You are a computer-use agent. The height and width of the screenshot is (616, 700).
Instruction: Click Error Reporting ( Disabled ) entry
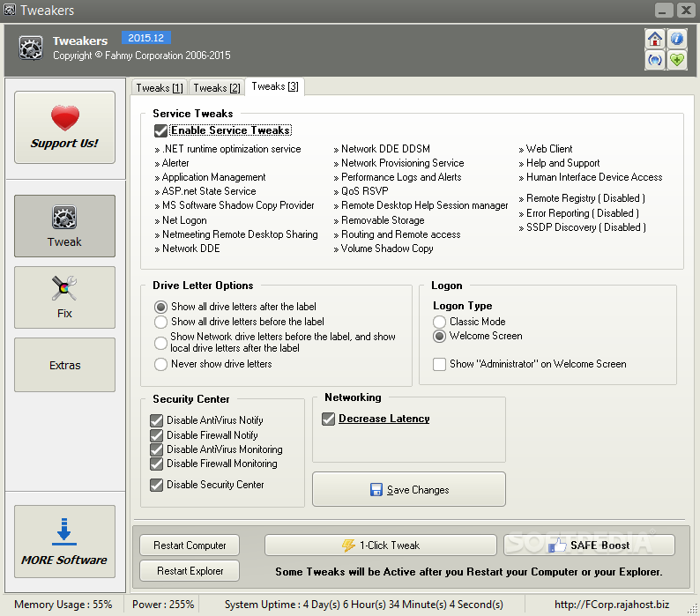[x=579, y=213]
